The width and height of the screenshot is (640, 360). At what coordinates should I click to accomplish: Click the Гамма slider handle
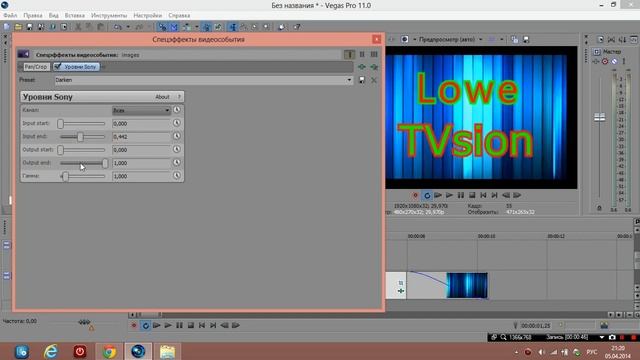tap(65, 176)
